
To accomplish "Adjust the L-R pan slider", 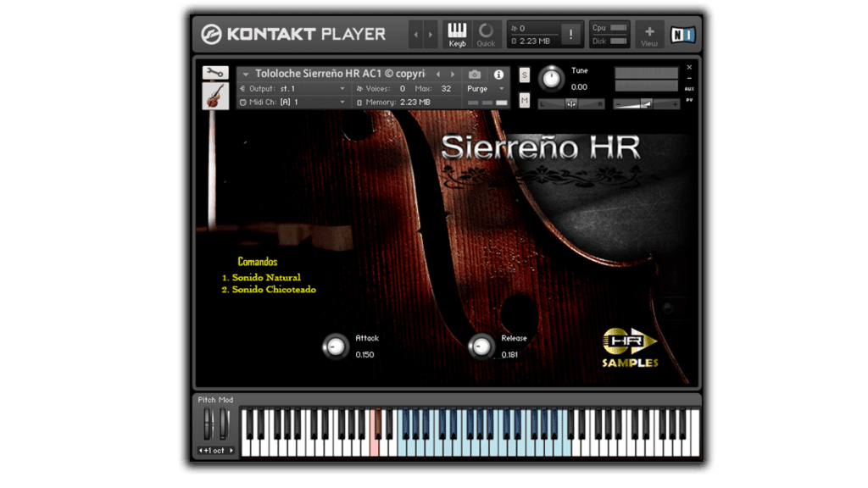I will tap(570, 103).
